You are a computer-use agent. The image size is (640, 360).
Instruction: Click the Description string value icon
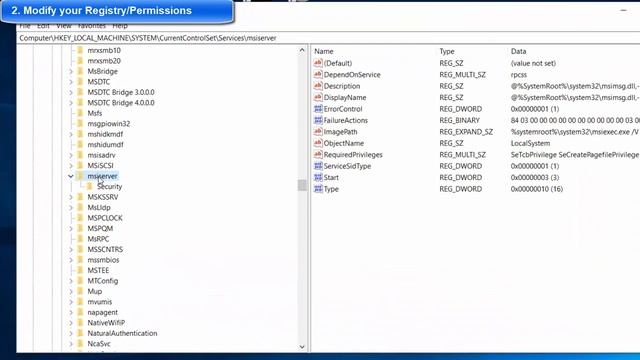[x=318, y=86]
